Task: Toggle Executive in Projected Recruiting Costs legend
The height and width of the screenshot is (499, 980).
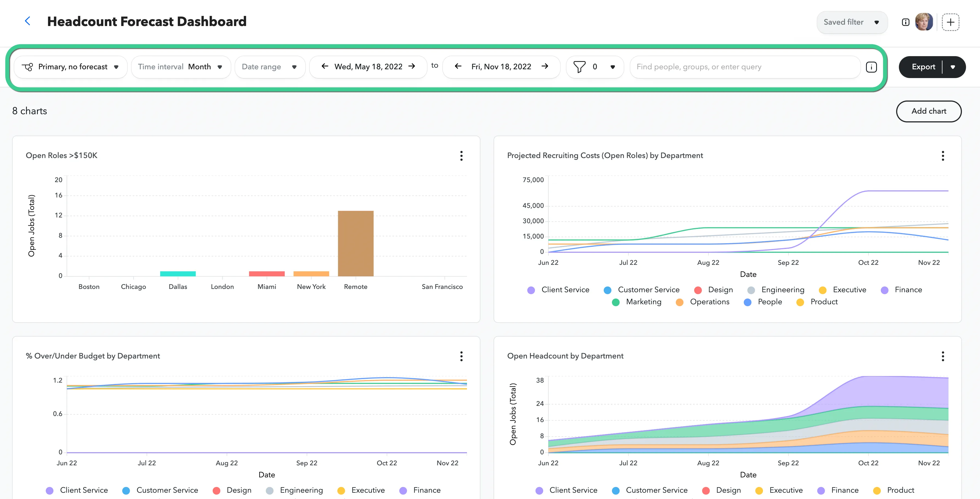Action: 842,290
